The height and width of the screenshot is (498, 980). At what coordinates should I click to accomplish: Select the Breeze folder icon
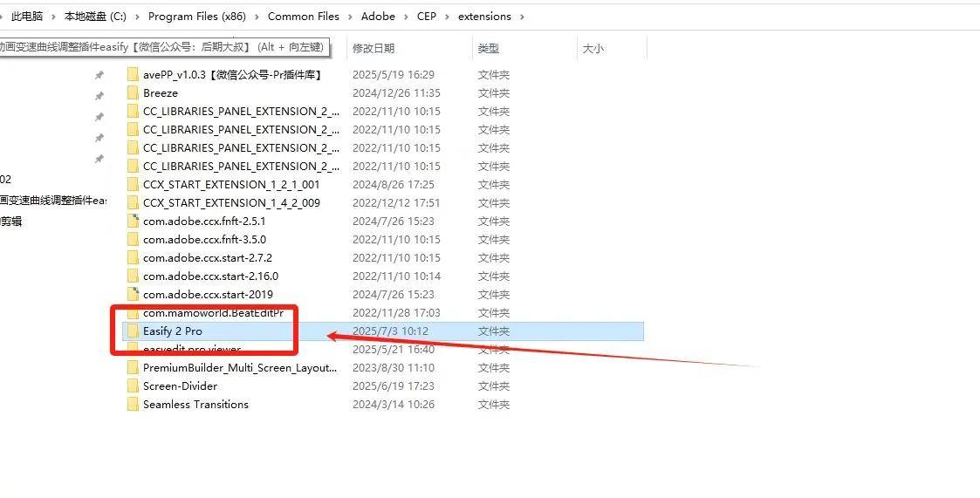click(133, 93)
